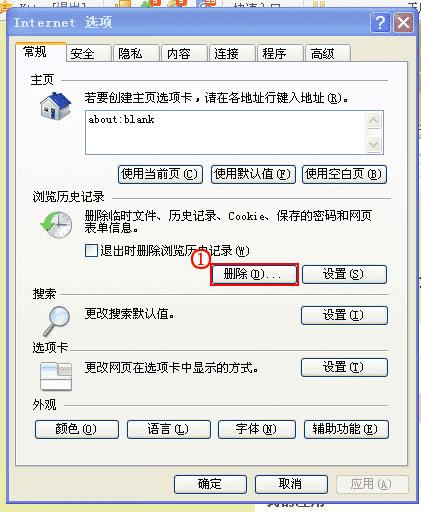Click the blue house home page icon
The width and height of the screenshot is (421, 512).
point(56,106)
